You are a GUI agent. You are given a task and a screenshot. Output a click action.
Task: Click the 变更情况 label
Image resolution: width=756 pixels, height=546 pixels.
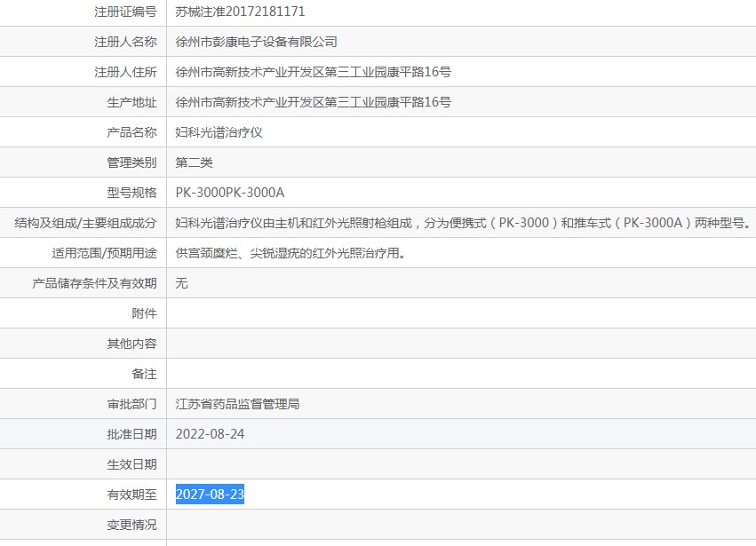pyautogui.click(x=131, y=525)
